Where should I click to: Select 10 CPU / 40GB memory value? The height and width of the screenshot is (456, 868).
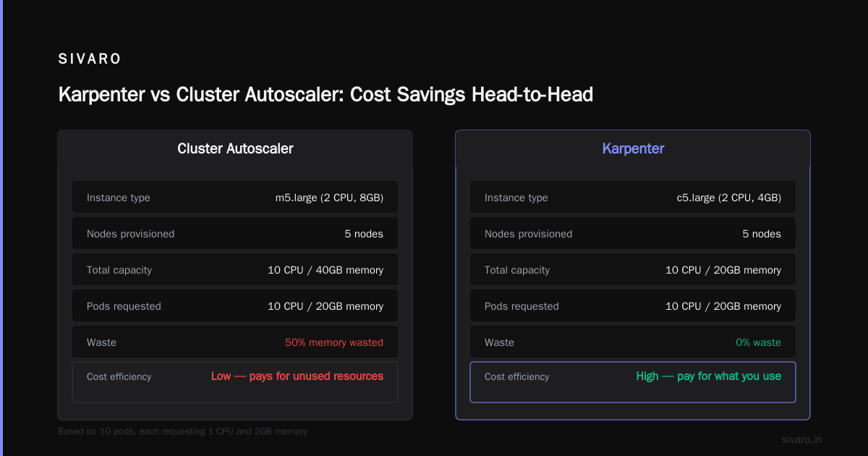[325, 270]
